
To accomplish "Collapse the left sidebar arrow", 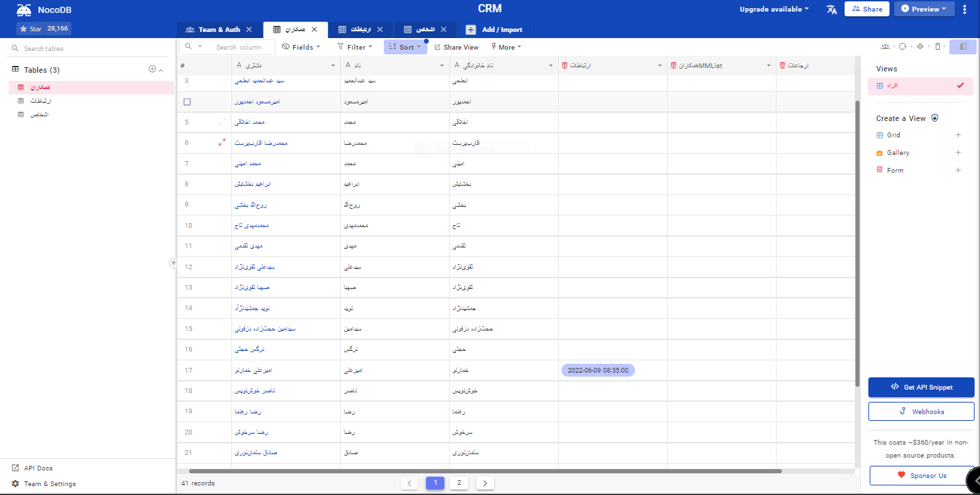I will (174, 263).
